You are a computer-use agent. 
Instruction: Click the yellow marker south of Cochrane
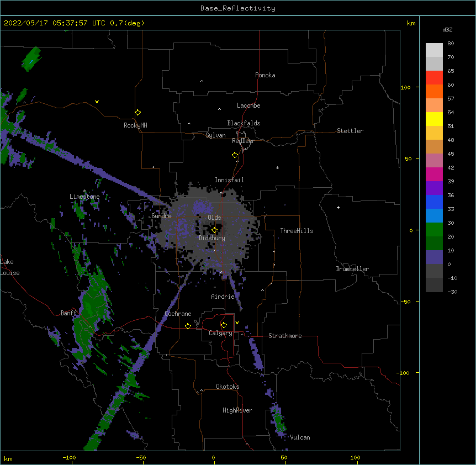tap(188, 326)
